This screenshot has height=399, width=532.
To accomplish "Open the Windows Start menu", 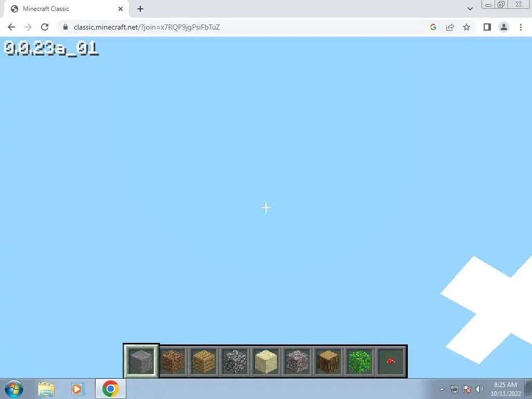I will point(14,389).
